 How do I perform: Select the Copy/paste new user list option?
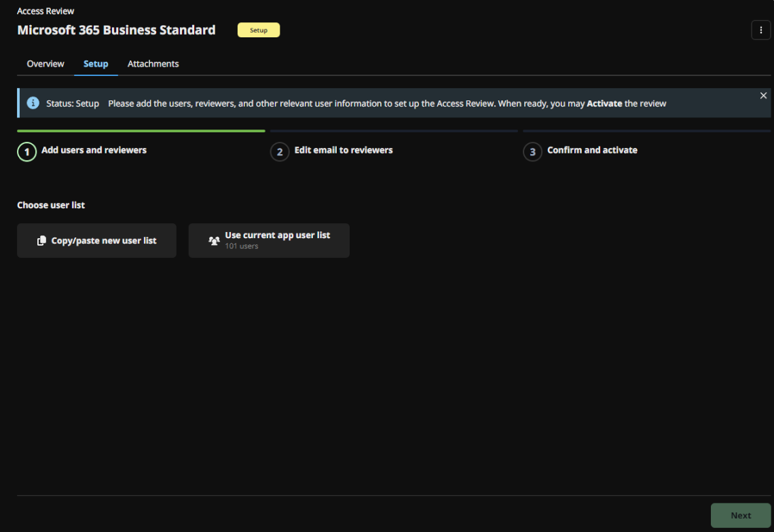pyautogui.click(x=96, y=240)
